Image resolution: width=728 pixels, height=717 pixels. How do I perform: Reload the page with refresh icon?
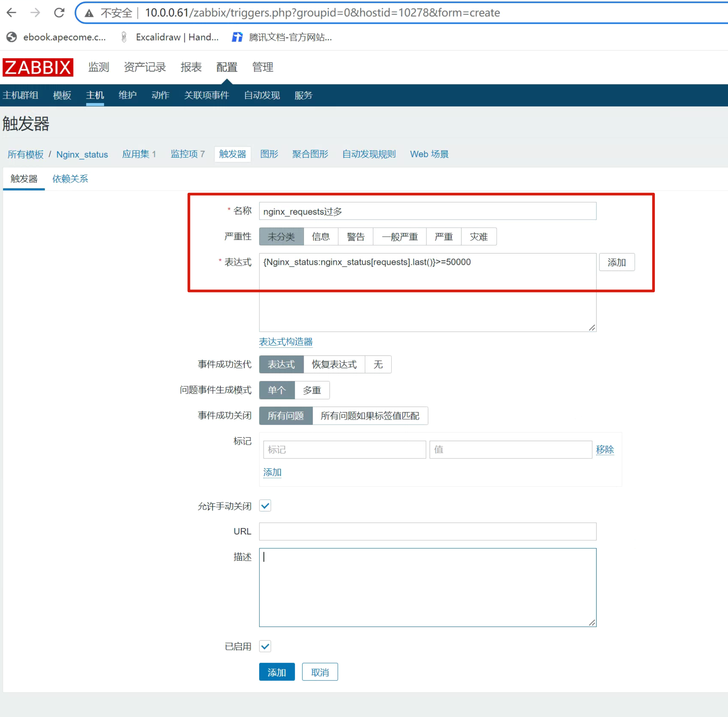pyautogui.click(x=59, y=13)
